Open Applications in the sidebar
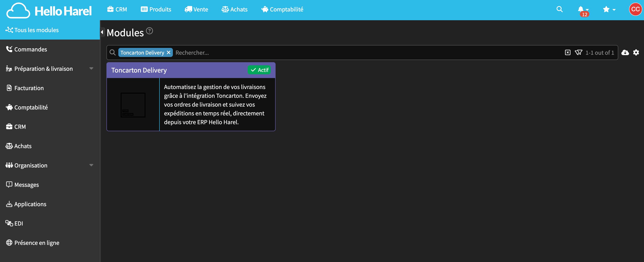 50,204
